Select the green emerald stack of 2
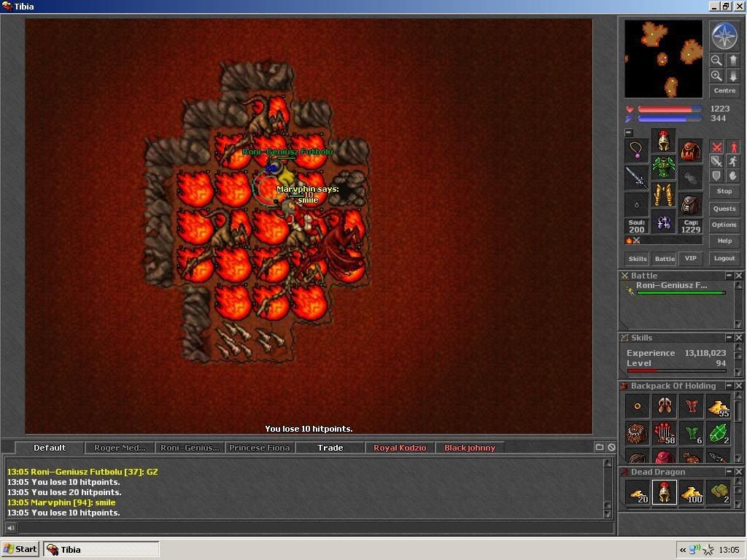This screenshot has width=747, height=560. click(719, 433)
